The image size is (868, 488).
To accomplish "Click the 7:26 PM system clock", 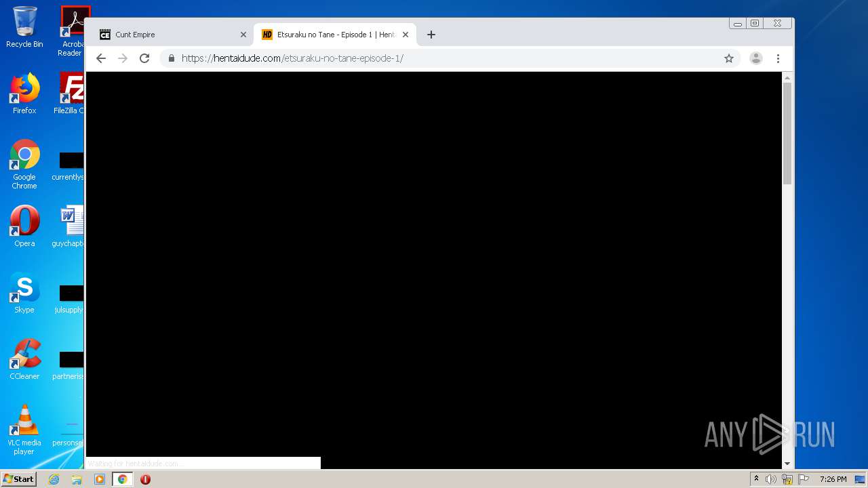I will pyautogui.click(x=833, y=479).
